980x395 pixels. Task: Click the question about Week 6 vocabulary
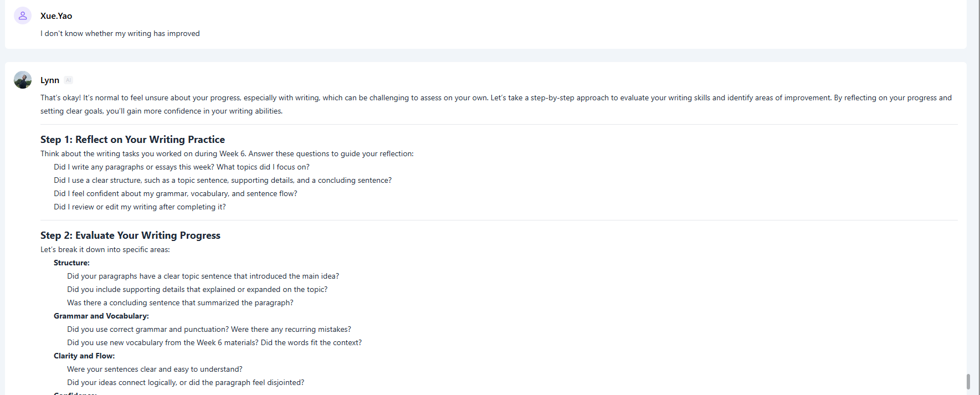(x=214, y=342)
